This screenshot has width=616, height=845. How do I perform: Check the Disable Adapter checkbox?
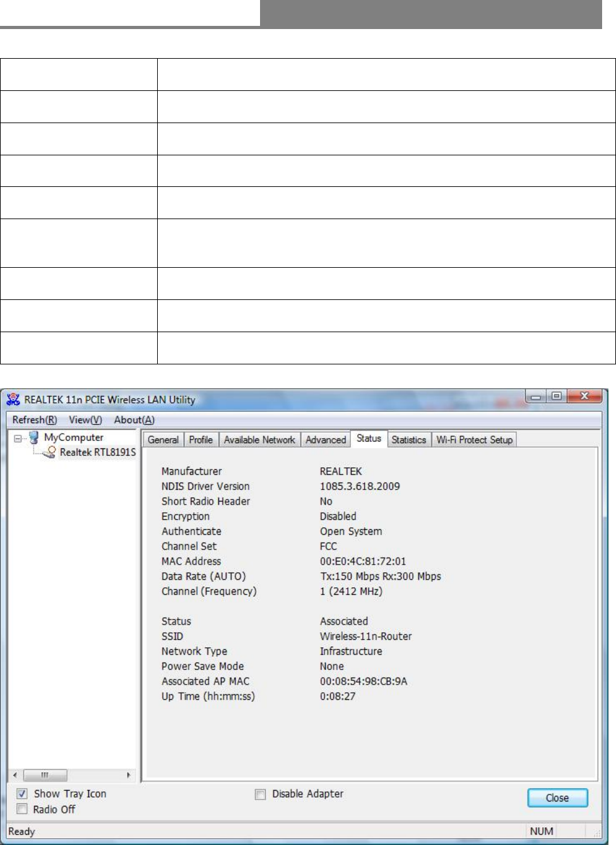pyautogui.click(x=260, y=794)
